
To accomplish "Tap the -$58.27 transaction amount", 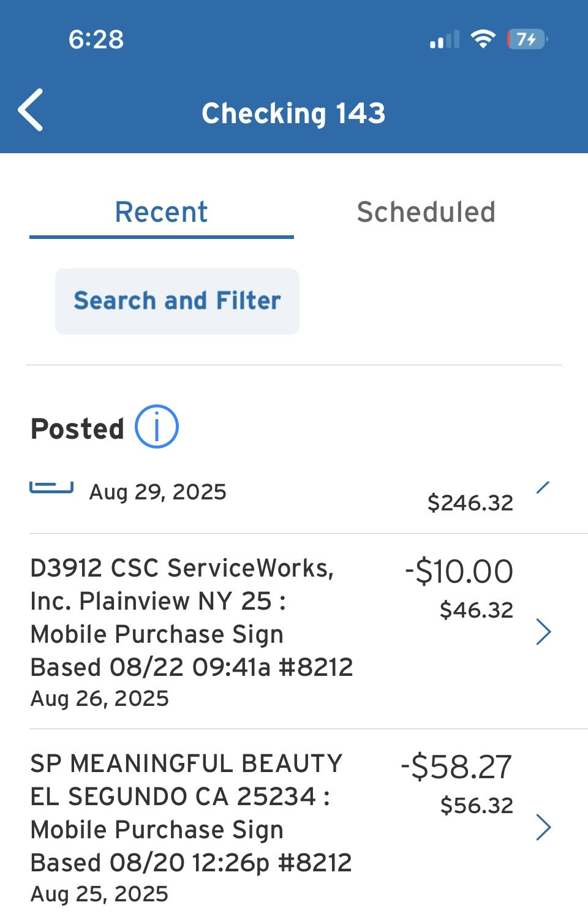I will pyautogui.click(x=456, y=767).
